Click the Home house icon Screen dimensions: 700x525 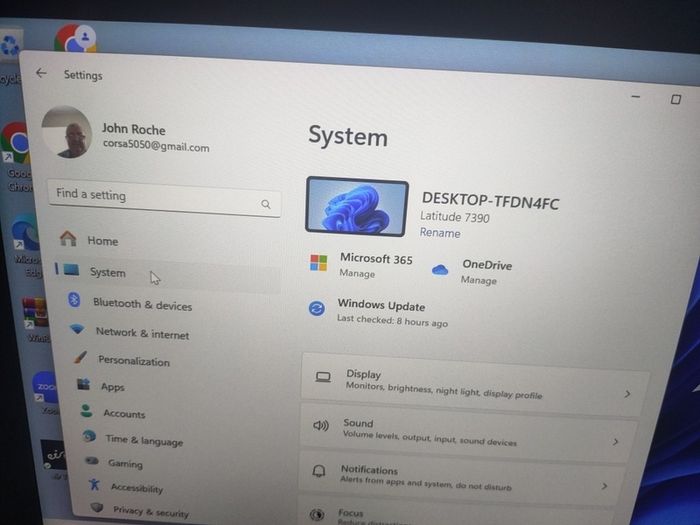click(x=68, y=238)
